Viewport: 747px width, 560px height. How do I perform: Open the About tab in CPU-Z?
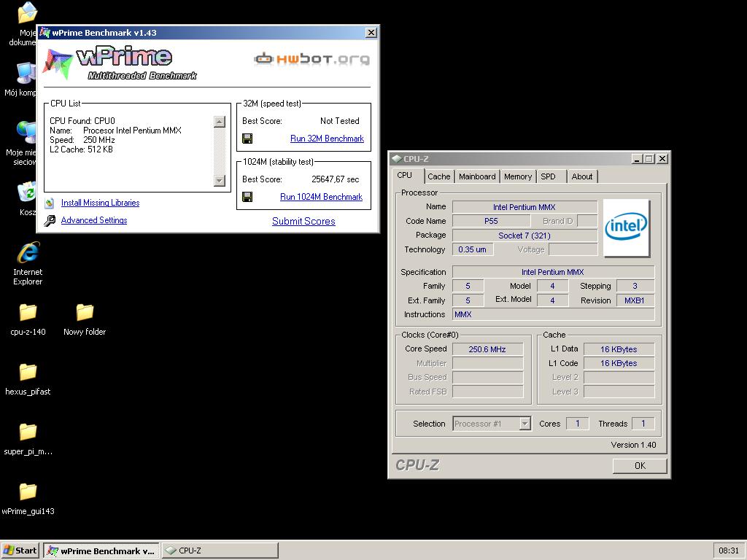(581, 176)
